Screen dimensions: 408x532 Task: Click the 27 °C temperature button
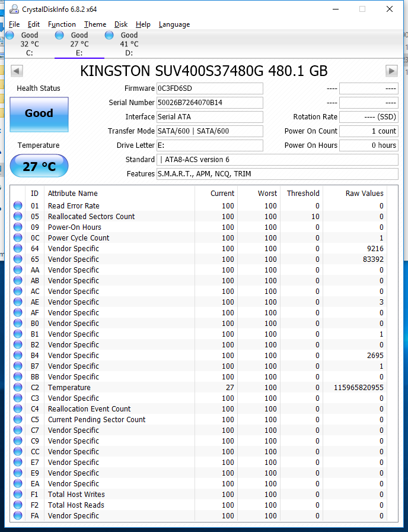click(x=39, y=166)
